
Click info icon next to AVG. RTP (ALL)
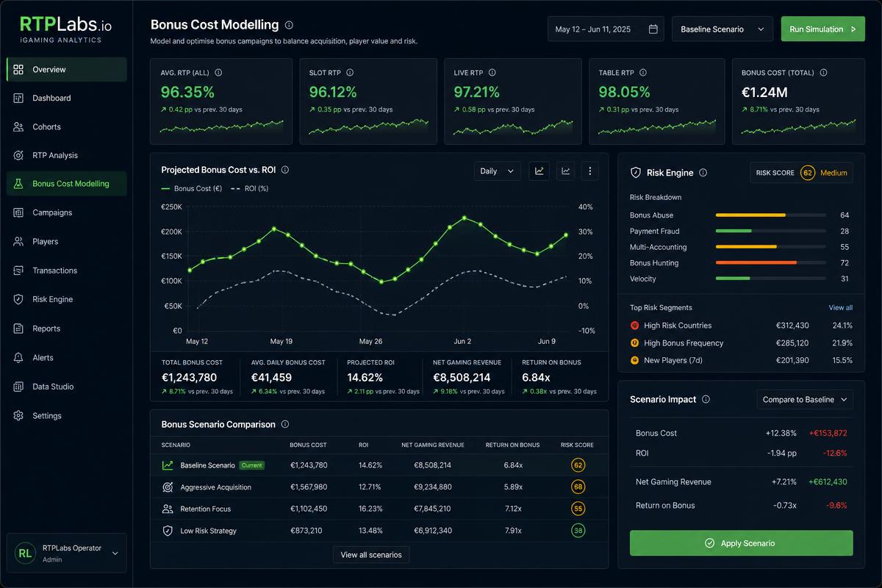[218, 73]
